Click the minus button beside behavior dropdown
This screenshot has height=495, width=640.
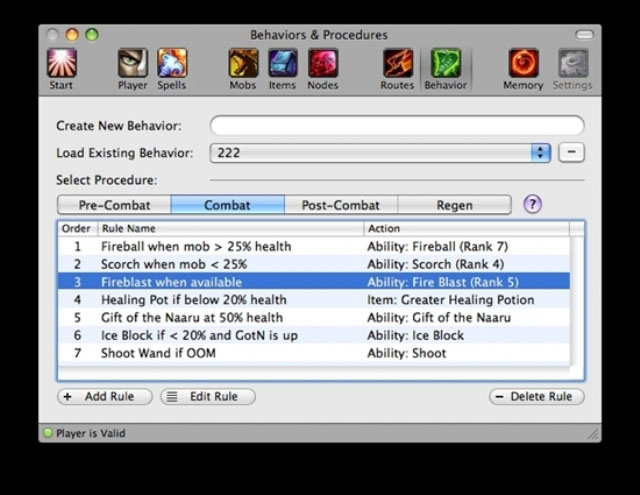tap(571, 153)
